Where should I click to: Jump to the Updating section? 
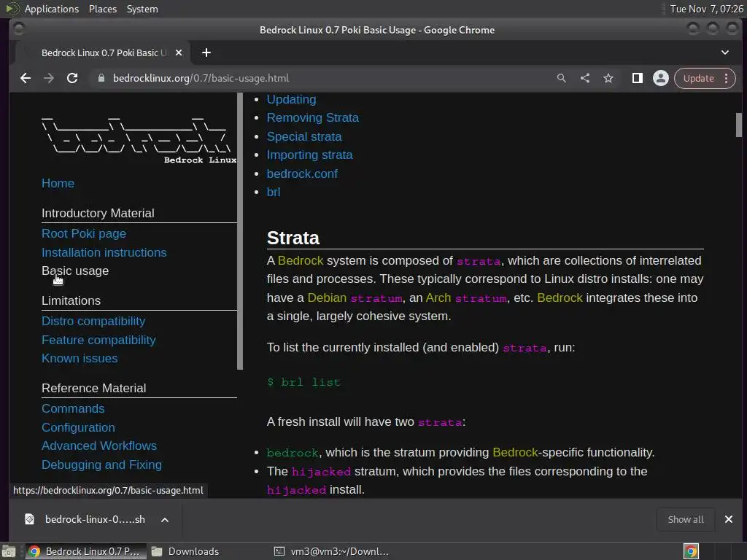coord(291,99)
